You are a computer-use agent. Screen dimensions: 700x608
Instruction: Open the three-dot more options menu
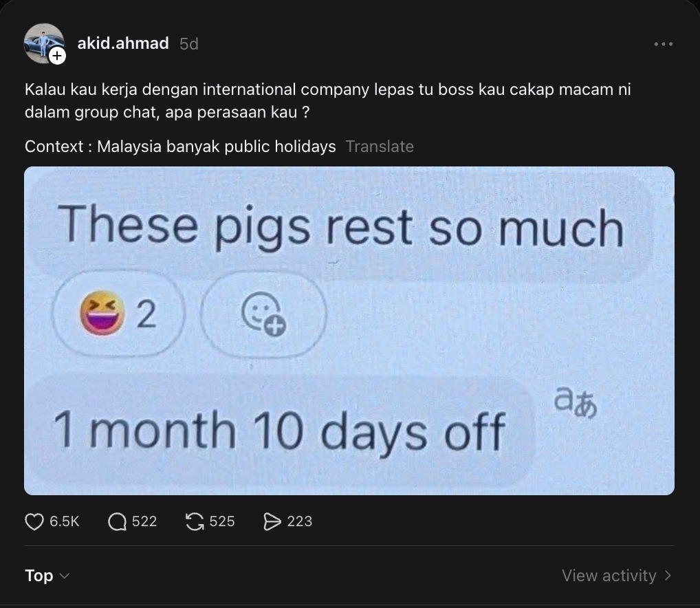point(663,44)
